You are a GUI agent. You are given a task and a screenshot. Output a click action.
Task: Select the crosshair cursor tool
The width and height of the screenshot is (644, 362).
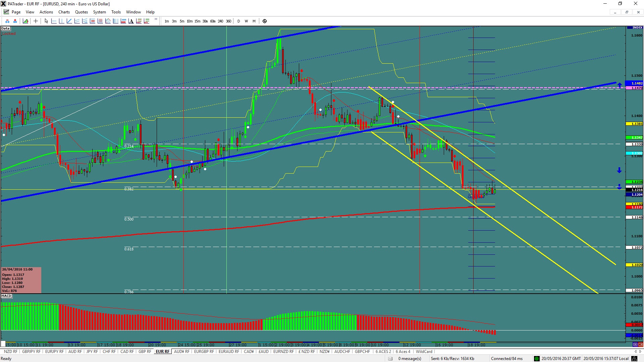[x=36, y=21]
